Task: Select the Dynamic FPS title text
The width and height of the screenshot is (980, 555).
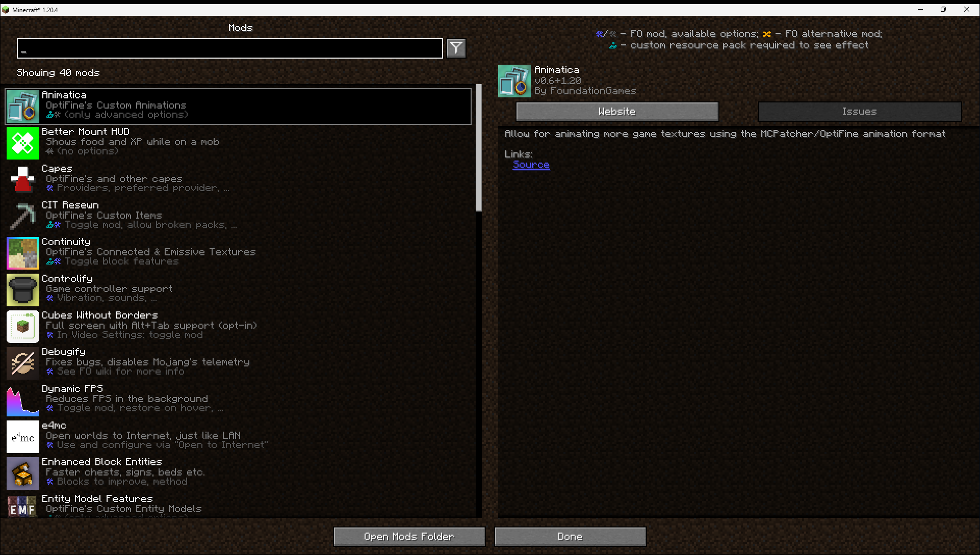Action: click(72, 389)
